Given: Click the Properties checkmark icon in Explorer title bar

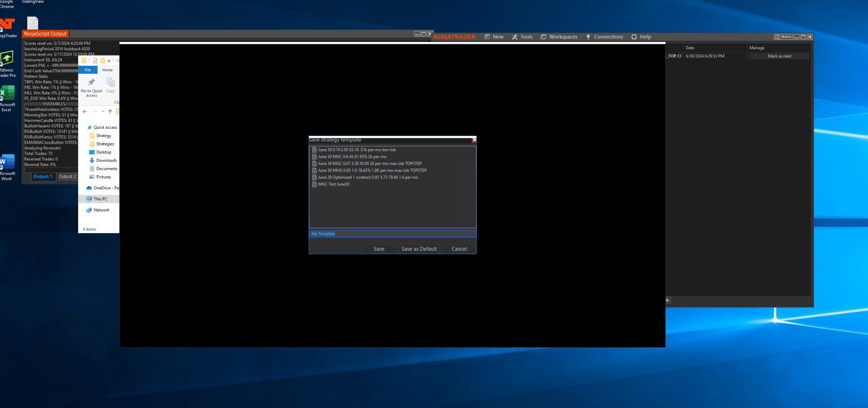Looking at the screenshot, I should [95, 61].
